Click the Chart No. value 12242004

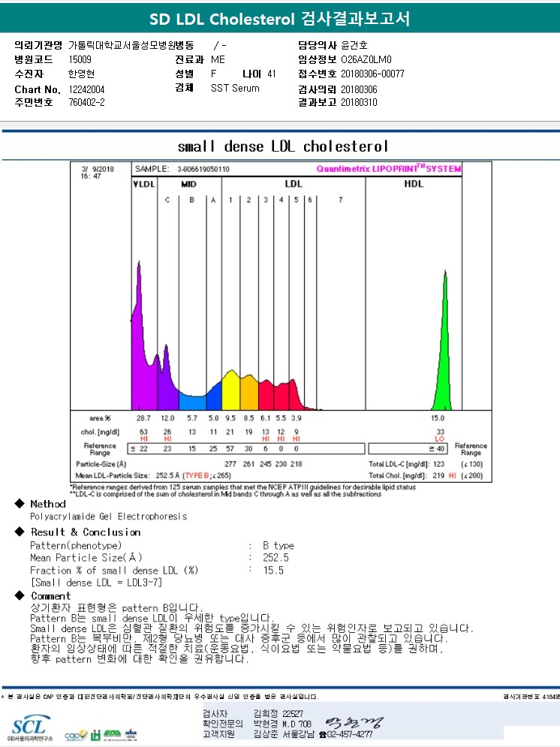point(88,89)
